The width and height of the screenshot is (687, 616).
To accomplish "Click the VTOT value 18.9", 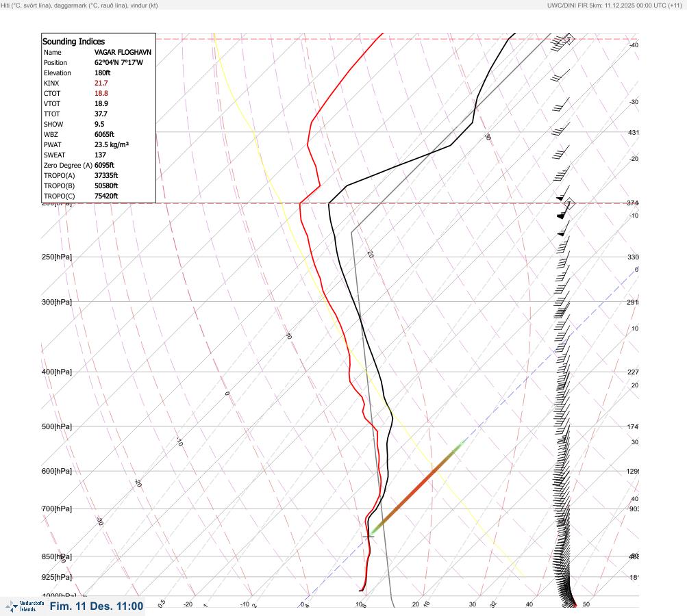I will pos(101,104).
